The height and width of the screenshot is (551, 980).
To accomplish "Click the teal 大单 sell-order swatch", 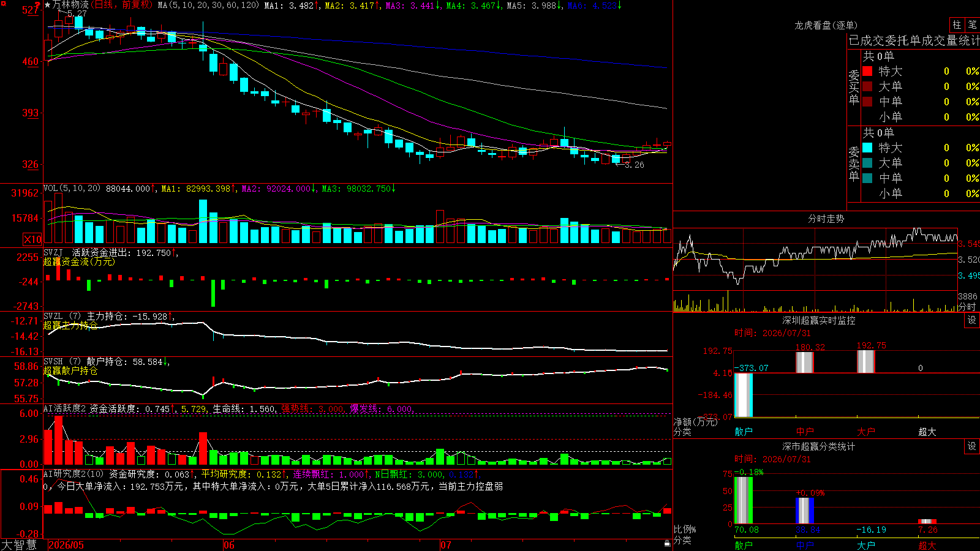I will [x=867, y=163].
